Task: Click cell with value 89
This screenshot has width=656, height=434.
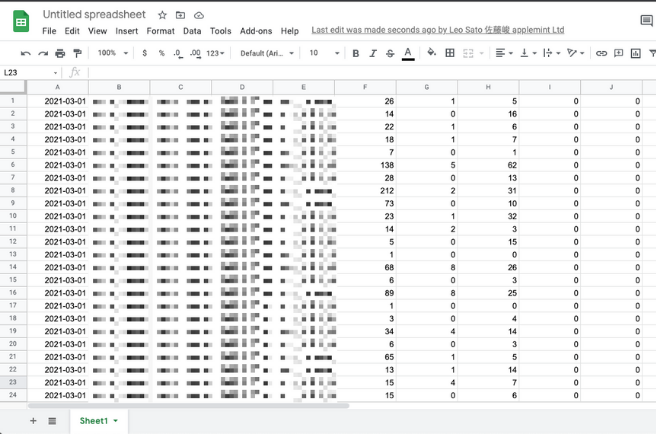Action: click(x=365, y=293)
